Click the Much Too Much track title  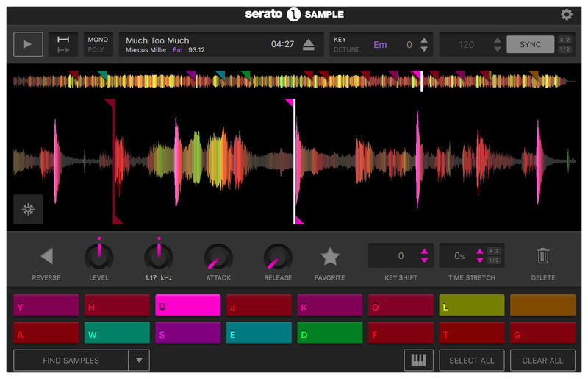point(157,40)
